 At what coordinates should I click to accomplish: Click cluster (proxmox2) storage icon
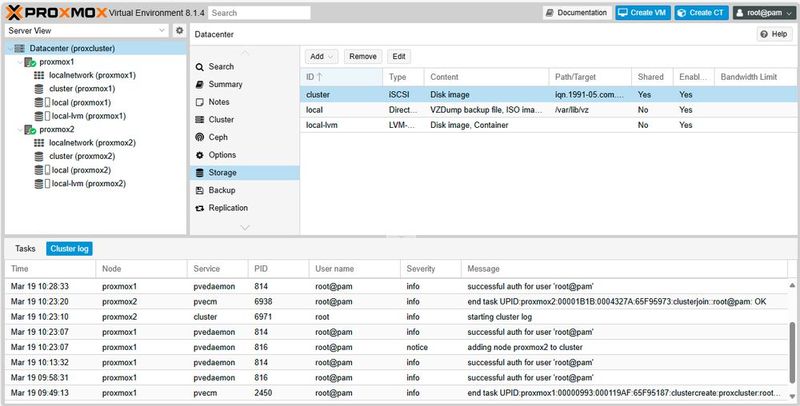39,157
